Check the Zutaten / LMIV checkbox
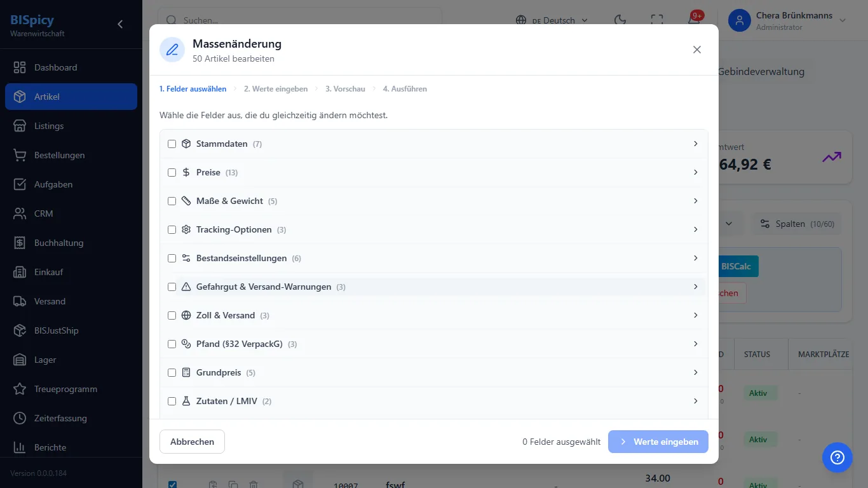The height and width of the screenshot is (488, 868). coord(172,402)
